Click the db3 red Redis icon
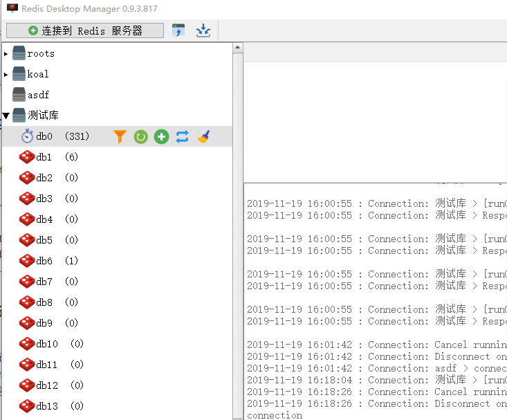This screenshot has width=507, height=420. (27, 199)
